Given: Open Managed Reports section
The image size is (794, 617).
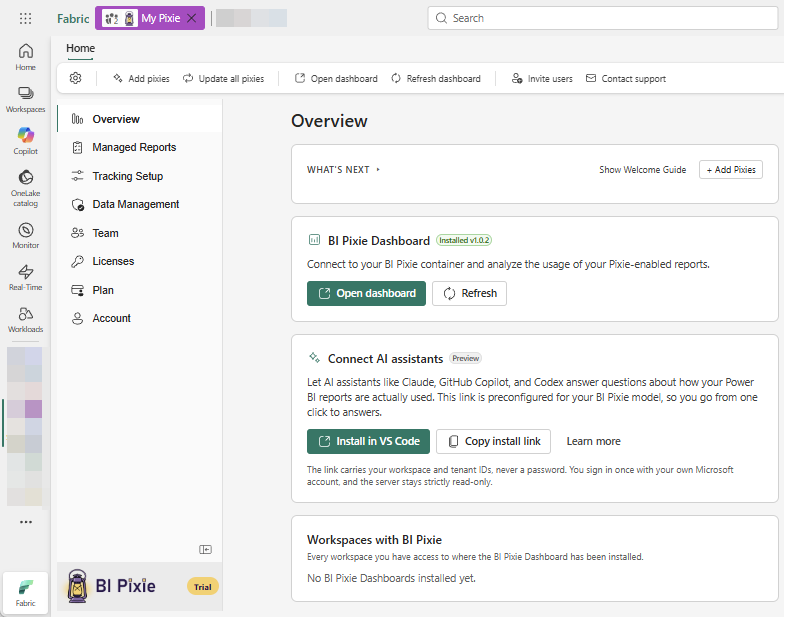Looking at the screenshot, I should tap(140, 147).
